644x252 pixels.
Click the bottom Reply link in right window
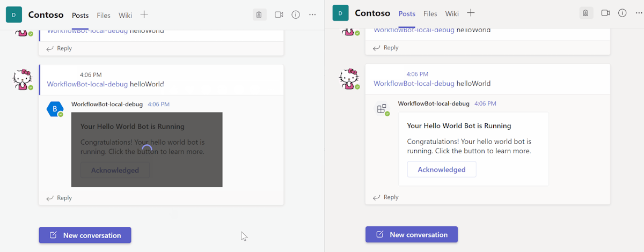[386, 197]
